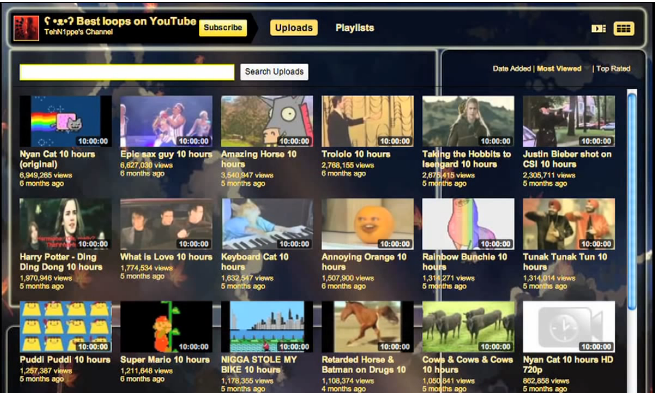Viewport: 655px width, 393px height.
Task: Click the 1,507,900 views count text
Action: pyautogui.click(x=348, y=278)
